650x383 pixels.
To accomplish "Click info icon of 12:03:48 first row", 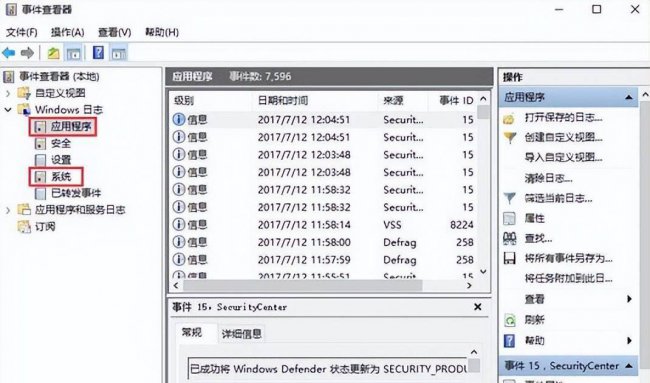I will click(179, 154).
